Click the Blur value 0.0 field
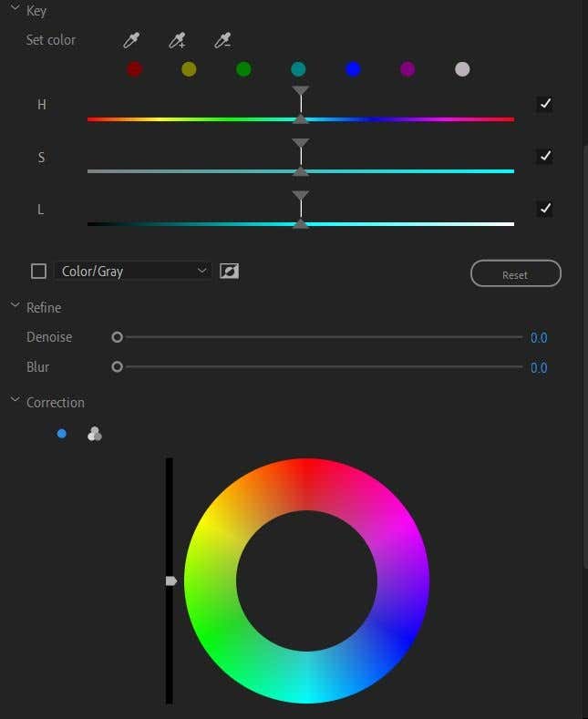Screen dimensions: 588x719 (x=539, y=368)
